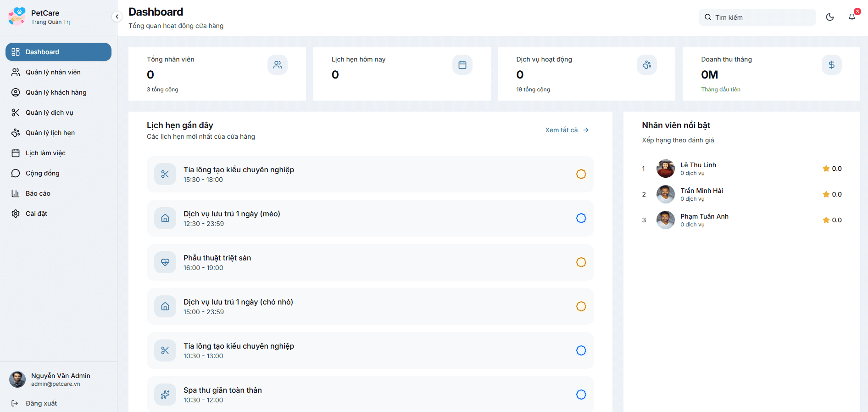Click the Lịch hẹn hôm nay calendar icon
This screenshot has width=868, height=412.
tap(462, 65)
